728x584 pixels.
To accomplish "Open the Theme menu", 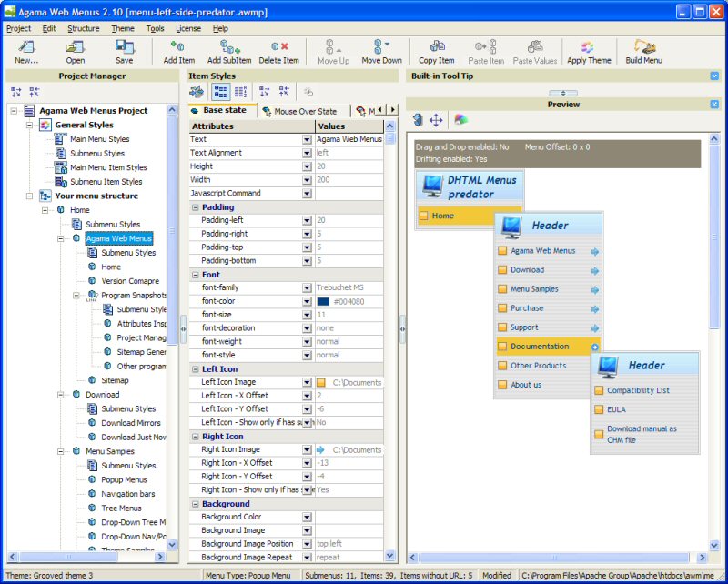I will click(123, 28).
